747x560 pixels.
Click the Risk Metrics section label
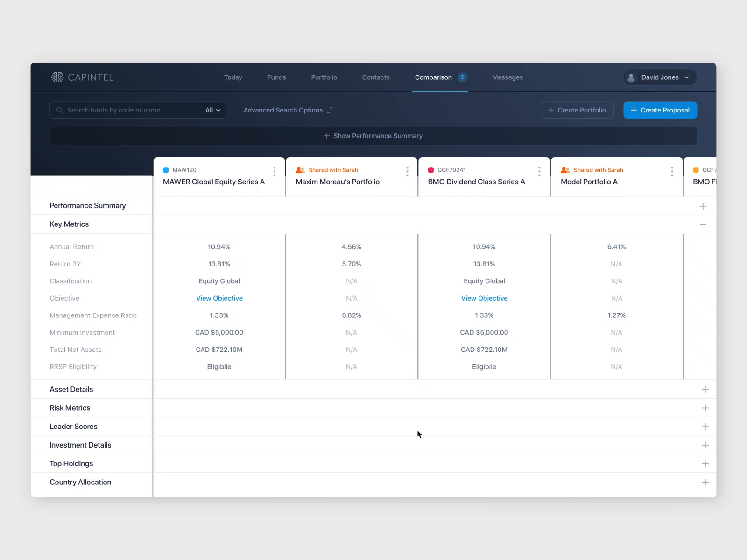(x=70, y=408)
